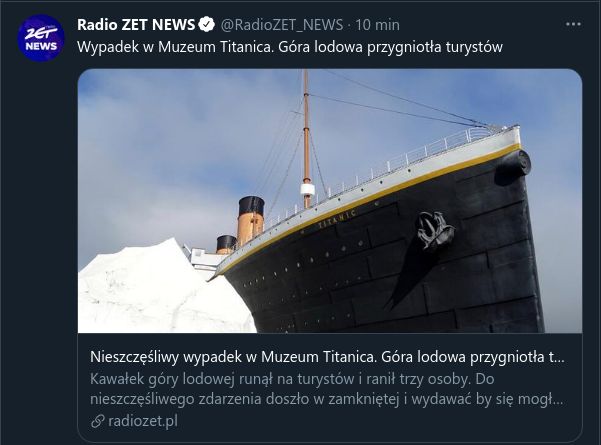Click the ZET NEWS logo text in avatar

coord(41,40)
